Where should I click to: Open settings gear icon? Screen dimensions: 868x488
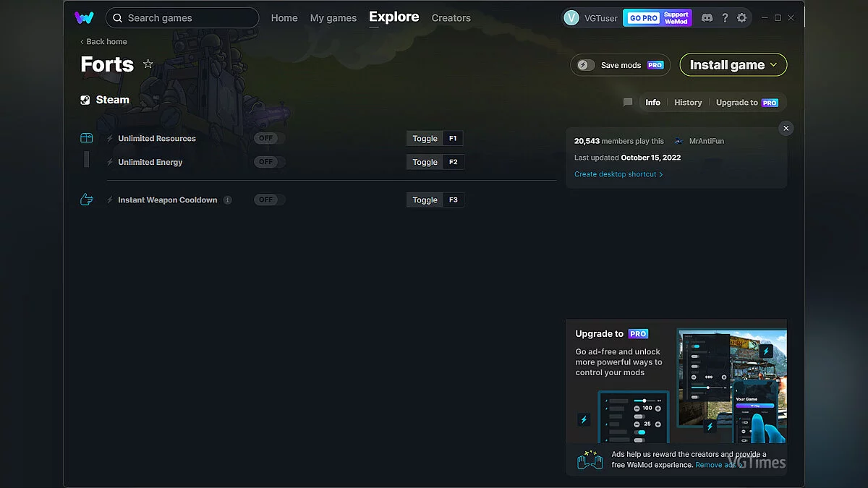click(741, 18)
